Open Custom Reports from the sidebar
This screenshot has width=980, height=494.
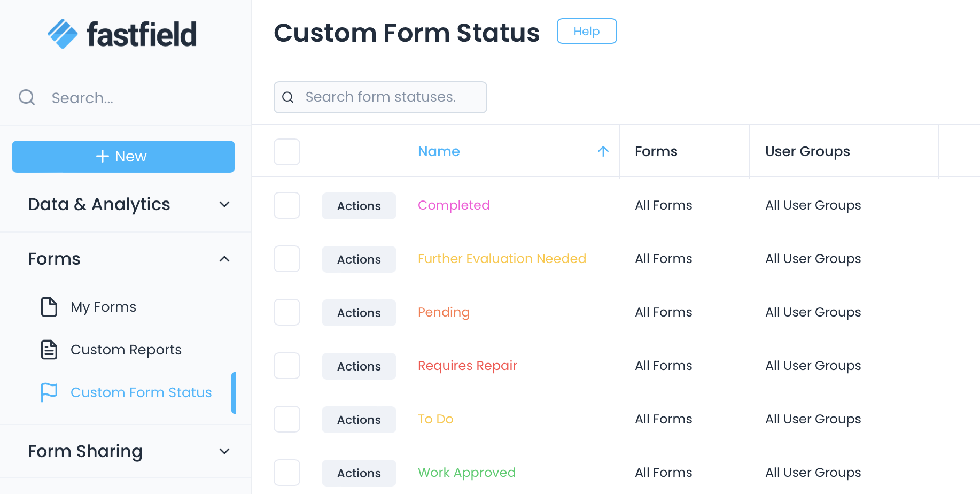tap(126, 349)
